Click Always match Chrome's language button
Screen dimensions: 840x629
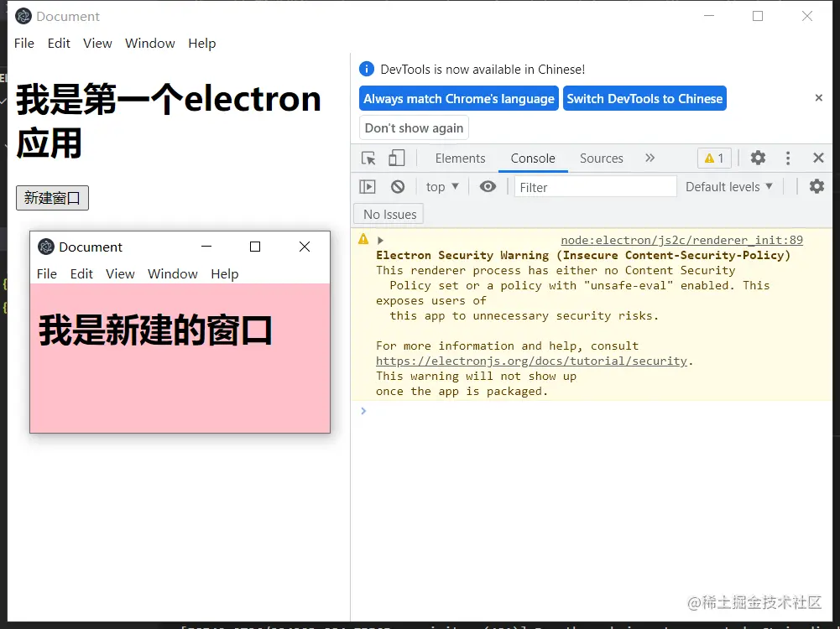[458, 98]
